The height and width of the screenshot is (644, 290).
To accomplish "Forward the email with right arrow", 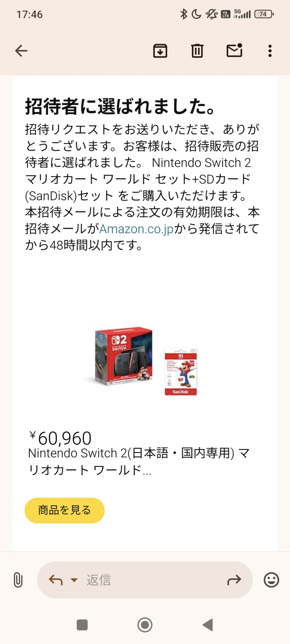I will pyautogui.click(x=234, y=580).
